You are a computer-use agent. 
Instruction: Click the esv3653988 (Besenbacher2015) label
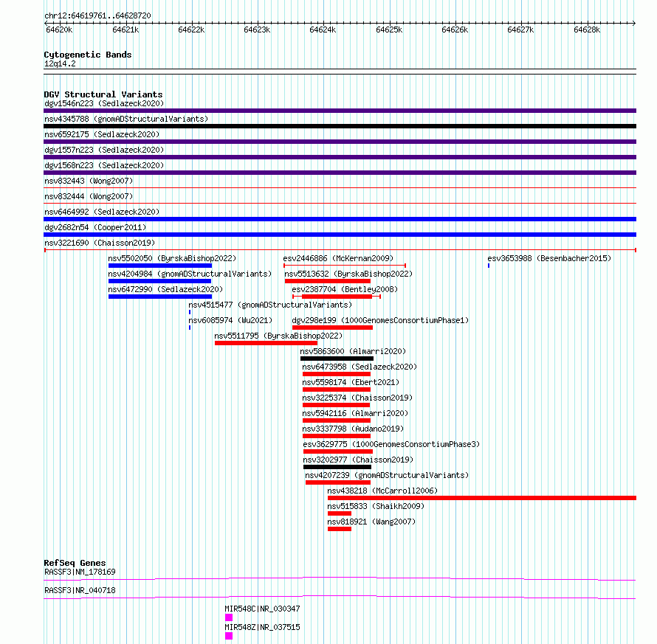tap(549, 258)
